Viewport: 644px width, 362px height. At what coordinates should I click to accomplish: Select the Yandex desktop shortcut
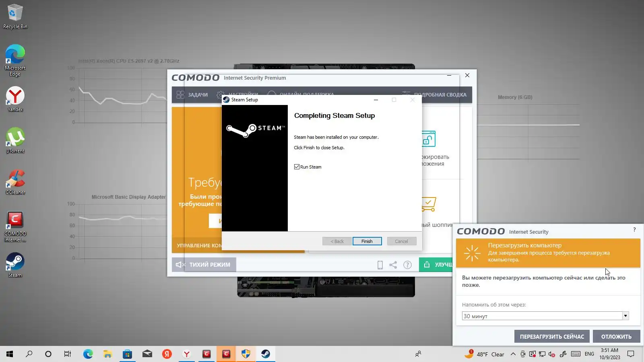pyautogui.click(x=15, y=99)
